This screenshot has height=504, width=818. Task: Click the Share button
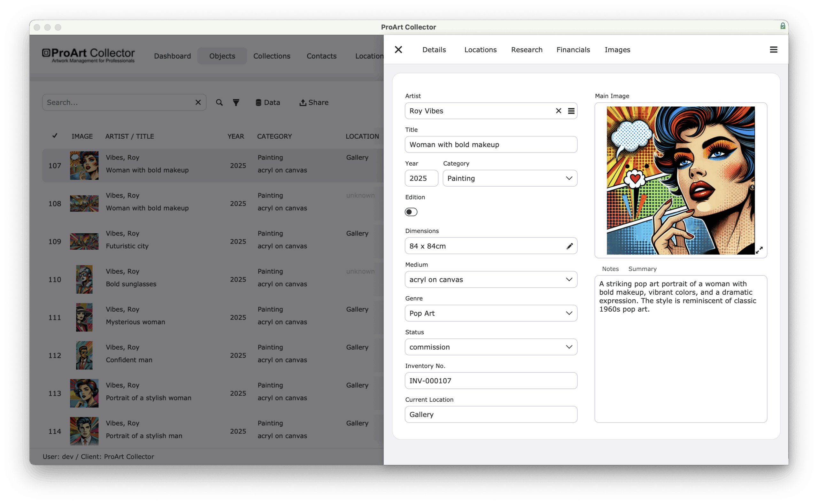[313, 102]
